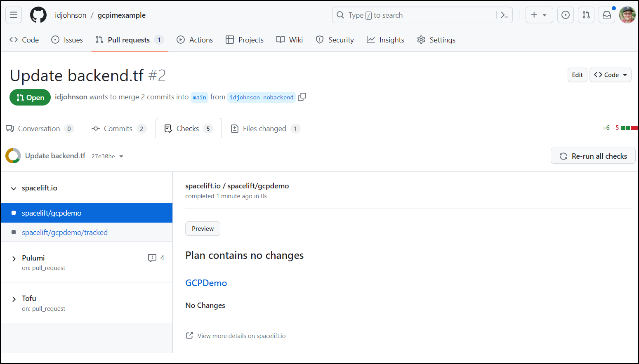This screenshot has height=364, width=639.
Task: Open the notifications inbox
Action: pyautogui.click(x=607, y=15)
